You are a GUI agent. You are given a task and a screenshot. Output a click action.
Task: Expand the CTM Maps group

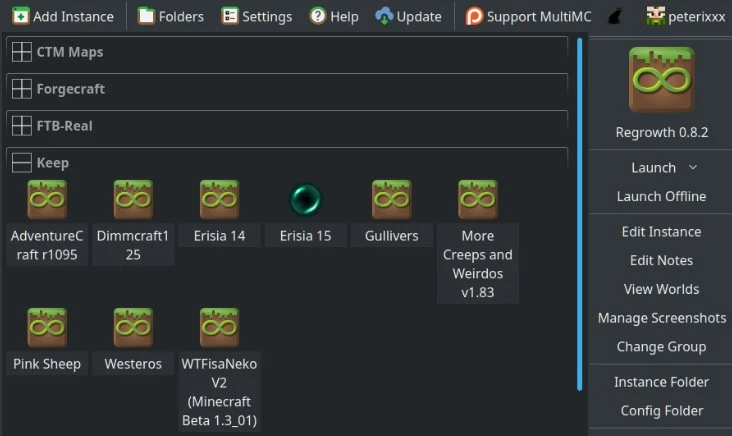click(x=21, y=52)
